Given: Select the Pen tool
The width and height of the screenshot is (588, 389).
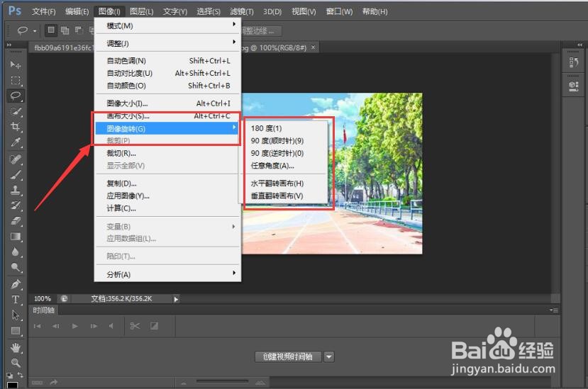Looking at the screenshot, I should [x=16, y=284].
